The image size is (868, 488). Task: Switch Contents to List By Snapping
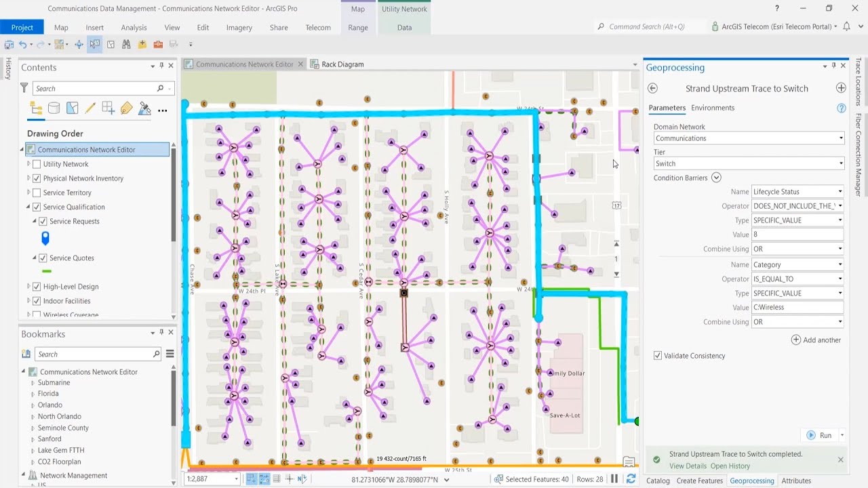tap(108, 108)
